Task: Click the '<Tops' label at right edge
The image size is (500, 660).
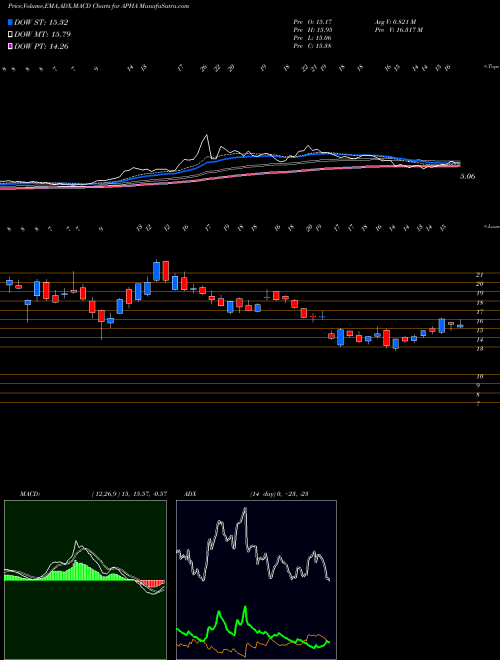Action: [x=491, y=67]
